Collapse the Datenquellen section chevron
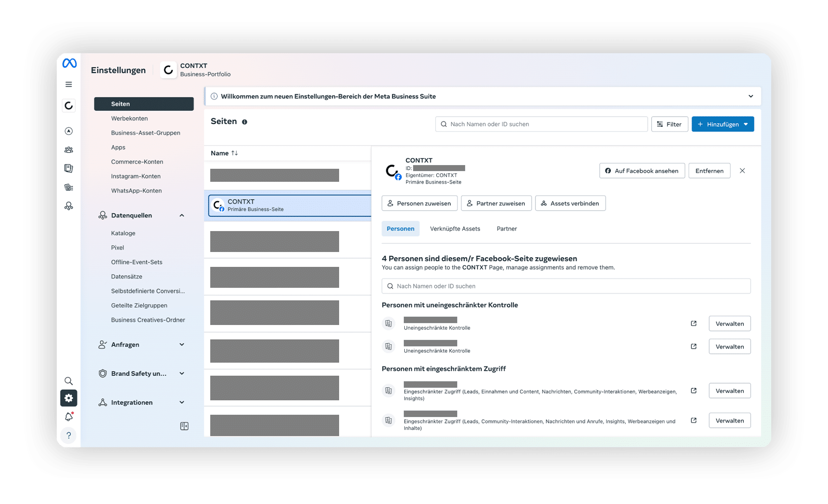Screen dimensions: 828x504 click(182, 215)
